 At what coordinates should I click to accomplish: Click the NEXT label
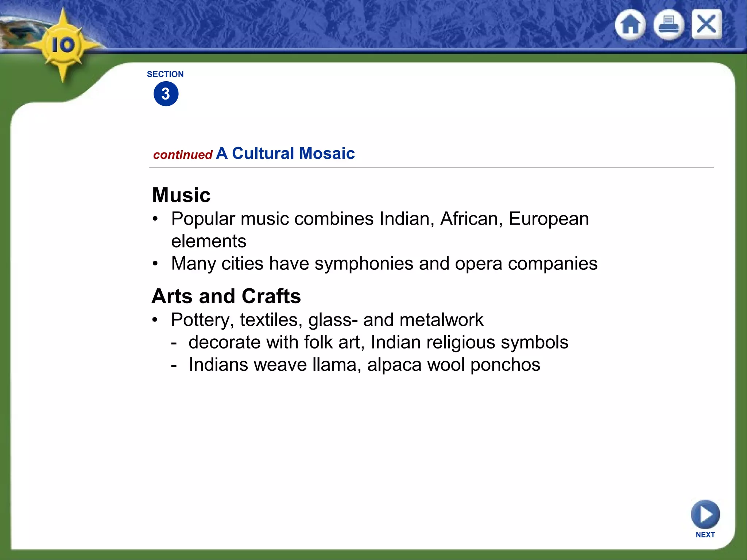tap(705, 535)
